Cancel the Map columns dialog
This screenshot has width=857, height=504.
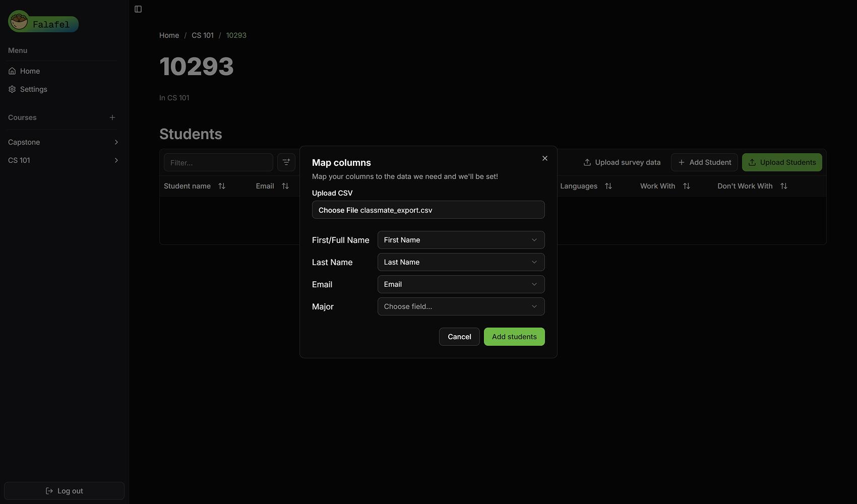pyautogui.click(x=459, y=336)
